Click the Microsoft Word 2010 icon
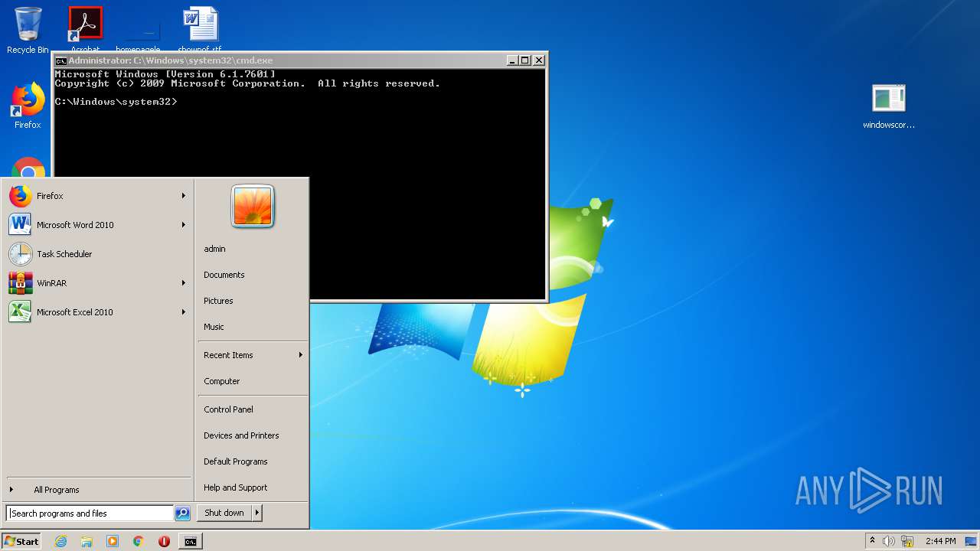The width and height of the screenshot is (980, 551). pyautogui.click(x=21, y=225)
